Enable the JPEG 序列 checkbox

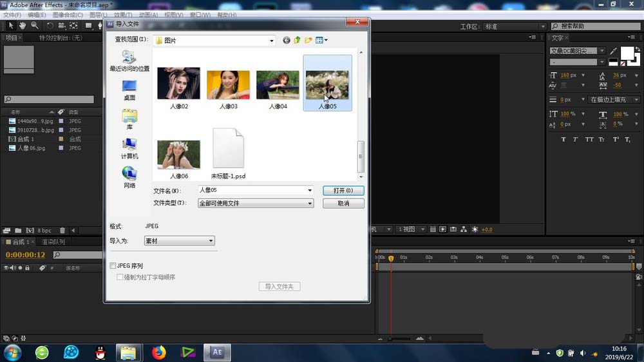(113, 266)
